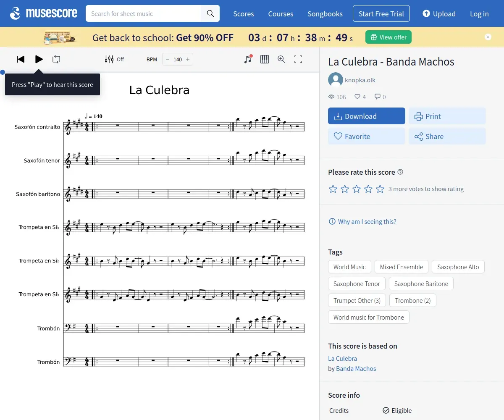Click the Saxofón contralto staff label
The image size is (504, 420).
point(37,127)
